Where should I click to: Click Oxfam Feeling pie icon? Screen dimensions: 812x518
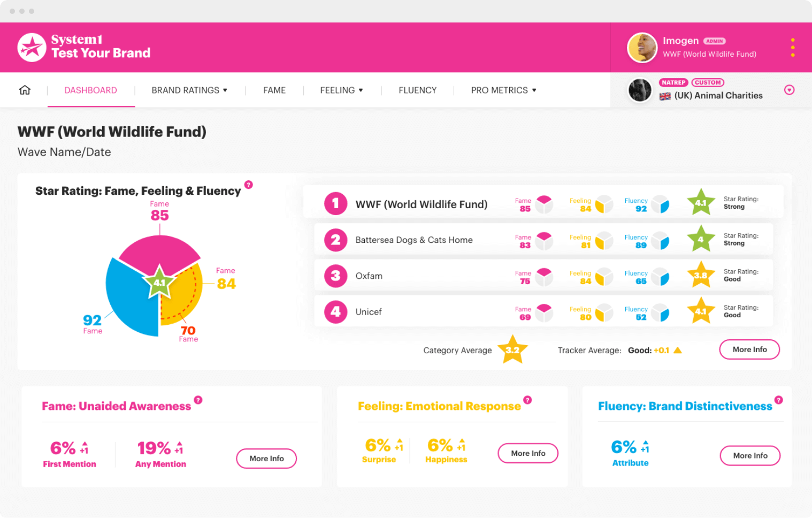pos(604,276)
